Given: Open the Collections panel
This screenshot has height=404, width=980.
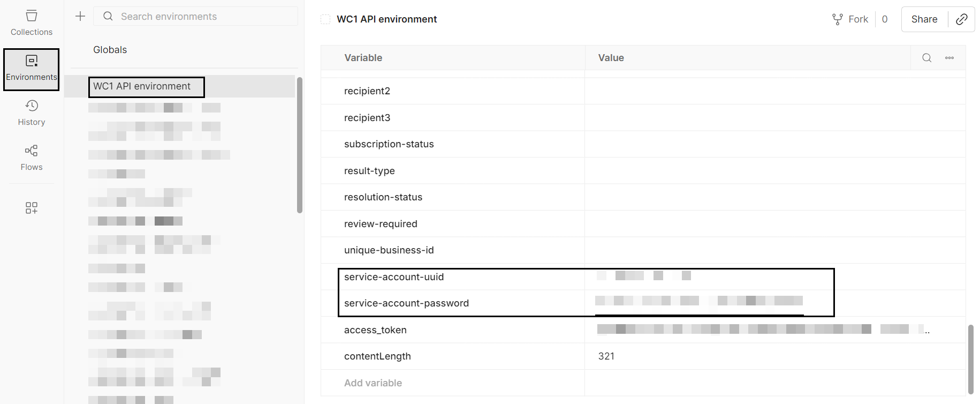Looking at the screenshot, I should click(x=31, y=21).
